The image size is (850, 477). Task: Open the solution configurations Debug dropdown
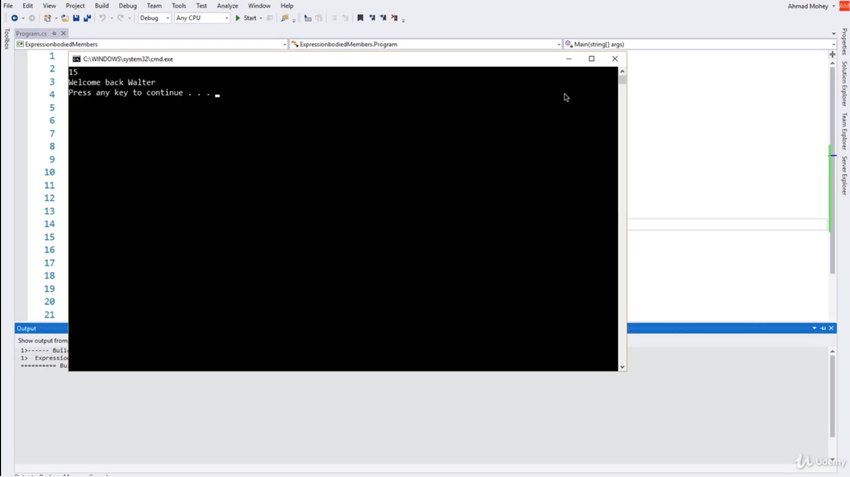pyautogui.click(x=154, y=18)
